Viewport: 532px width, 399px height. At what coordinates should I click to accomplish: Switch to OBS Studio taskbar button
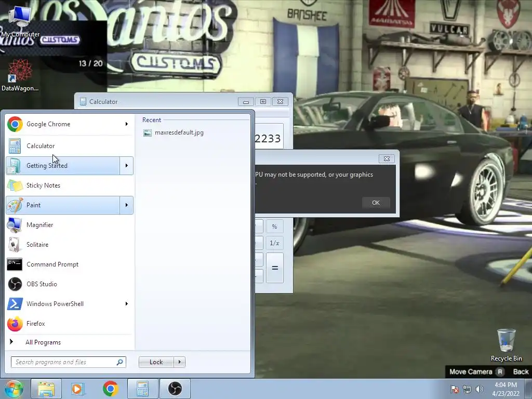(x=175, y=389)
